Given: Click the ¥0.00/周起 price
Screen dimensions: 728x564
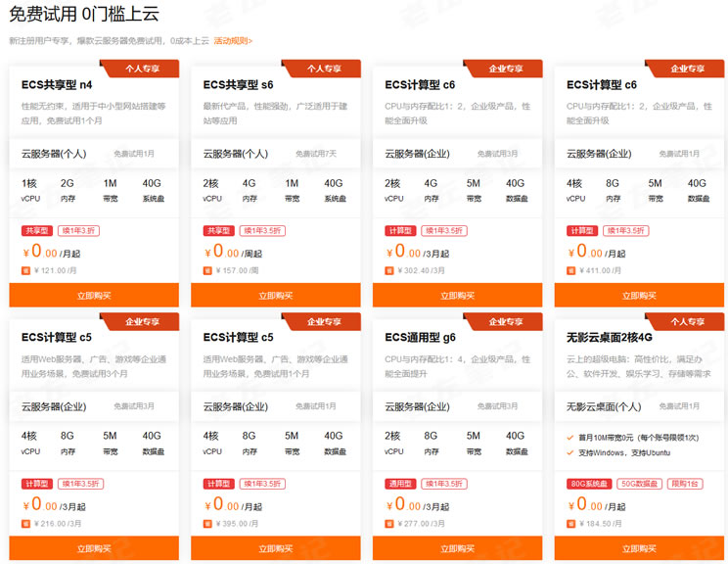Looking at the screenshot, I should click(233, 252).
